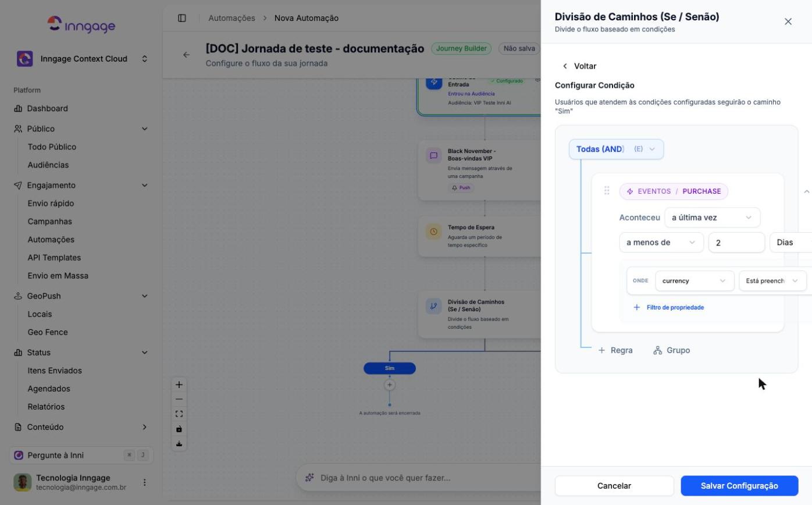This screenshot has height=505, width=812.
Task: Fit the flow view to screen
Action: click(x=179, y=414)
